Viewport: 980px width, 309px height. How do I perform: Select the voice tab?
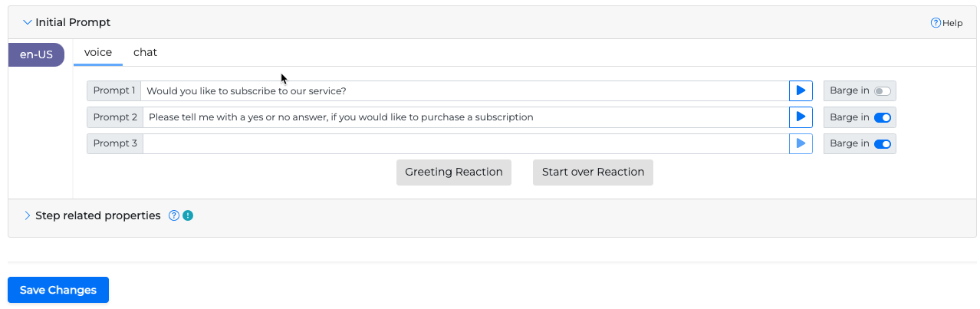pos(98,52)
